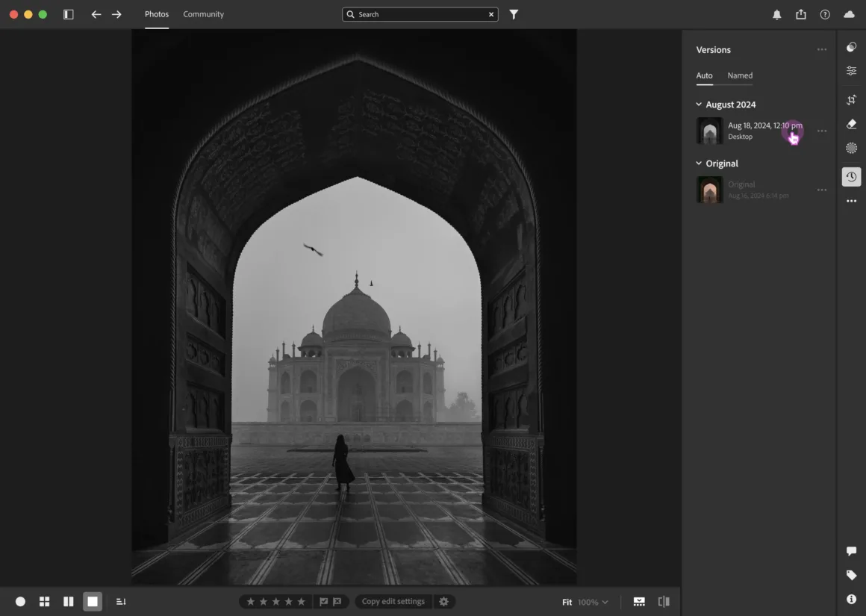
Task: Collapse the August 2024 group
Action: click(x=699, y=105)
